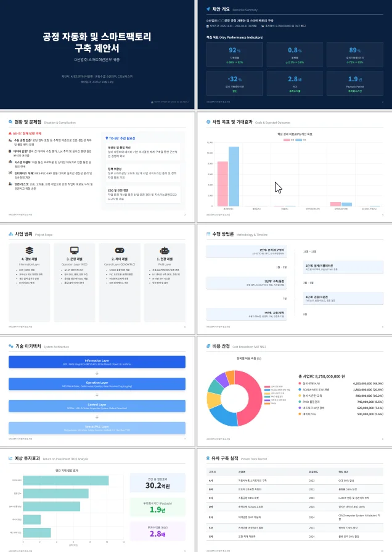Click the round icon beside 사업 목표 및 기대효과
This screenshot has width=392, height=552.
pos(208,122)
